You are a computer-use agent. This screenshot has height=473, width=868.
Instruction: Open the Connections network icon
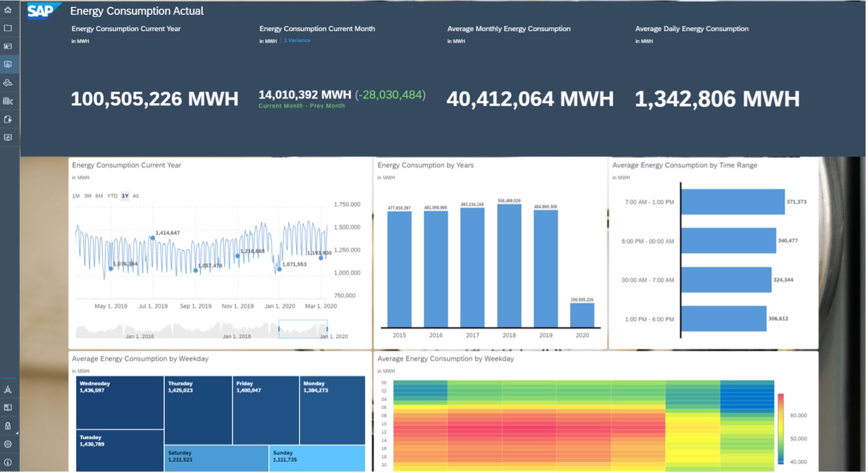click(x=8, y=389)
